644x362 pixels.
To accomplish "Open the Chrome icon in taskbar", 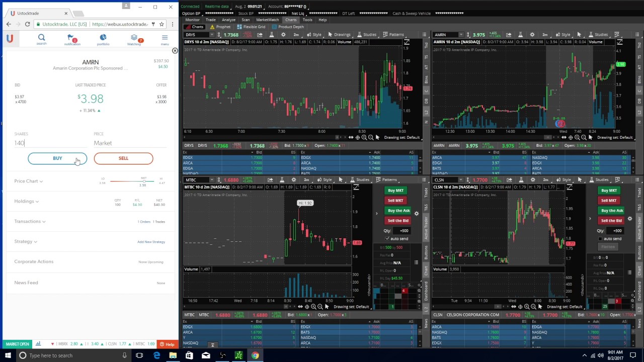I will 255,355.
